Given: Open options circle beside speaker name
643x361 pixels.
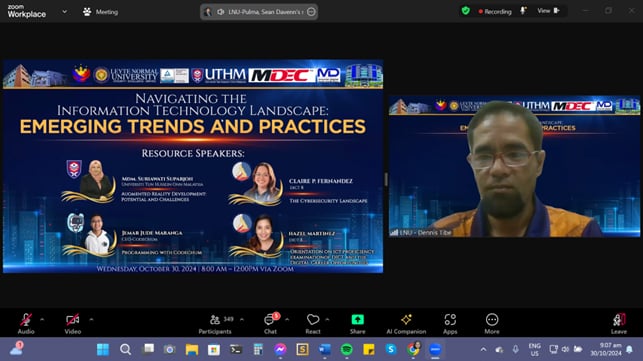Looking at the screenshot, I should [x=311, y=12].
